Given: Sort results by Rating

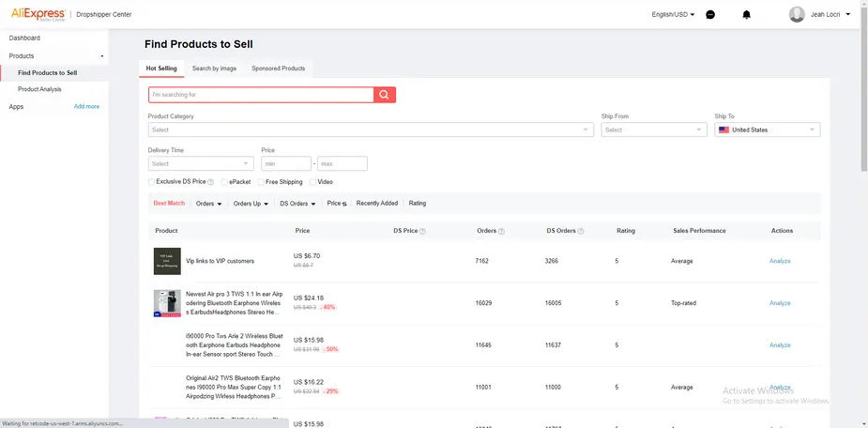Looking at the screenshot, I should 418,203.
